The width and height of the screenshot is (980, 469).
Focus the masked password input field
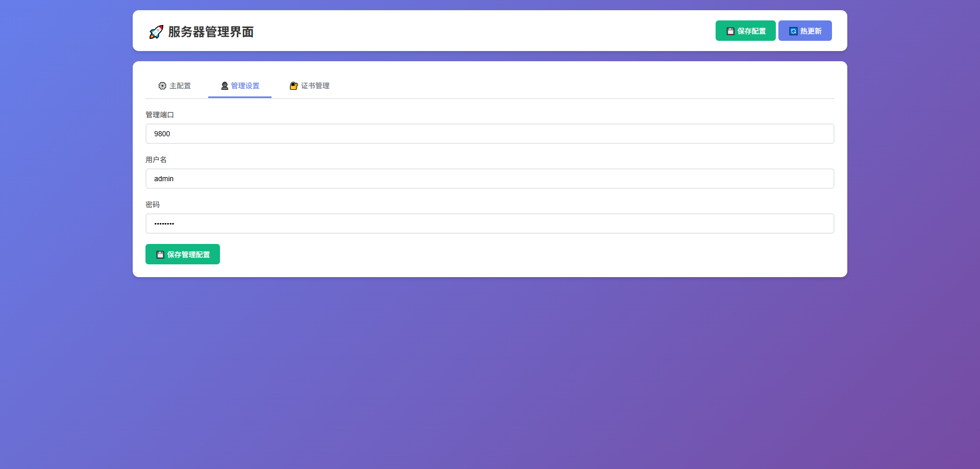point(489,224)
